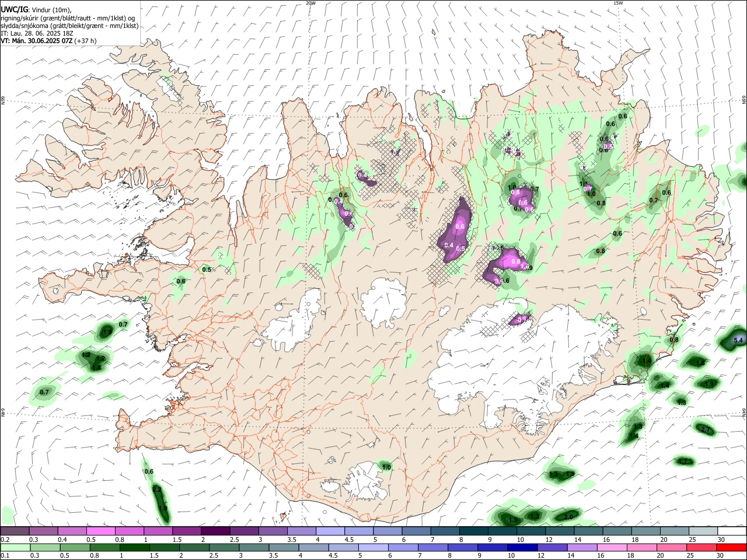Pick the palest green swatch starting at 0.1
This screenshot has width=747, height=560.
15,547
